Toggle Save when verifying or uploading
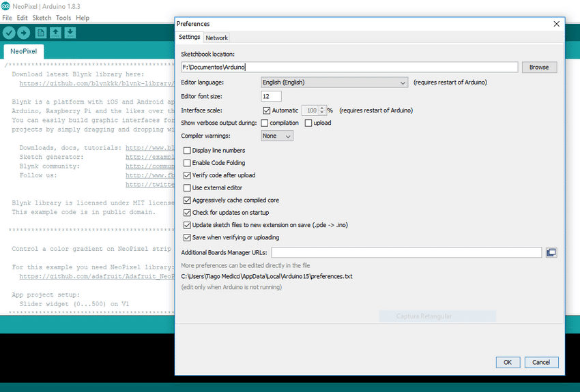 pyautogui.click(x=187, y=237)
